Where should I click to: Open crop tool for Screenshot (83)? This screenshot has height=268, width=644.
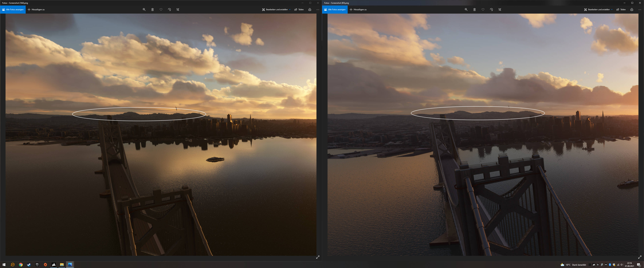[x=500, y=10]
